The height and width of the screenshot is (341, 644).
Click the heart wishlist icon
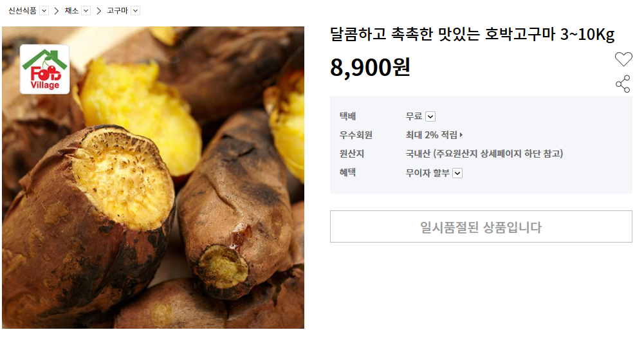[623, 59]
